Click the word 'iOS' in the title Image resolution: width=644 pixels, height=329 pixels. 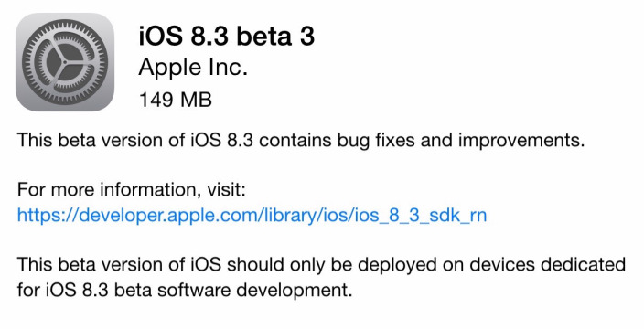161,35
